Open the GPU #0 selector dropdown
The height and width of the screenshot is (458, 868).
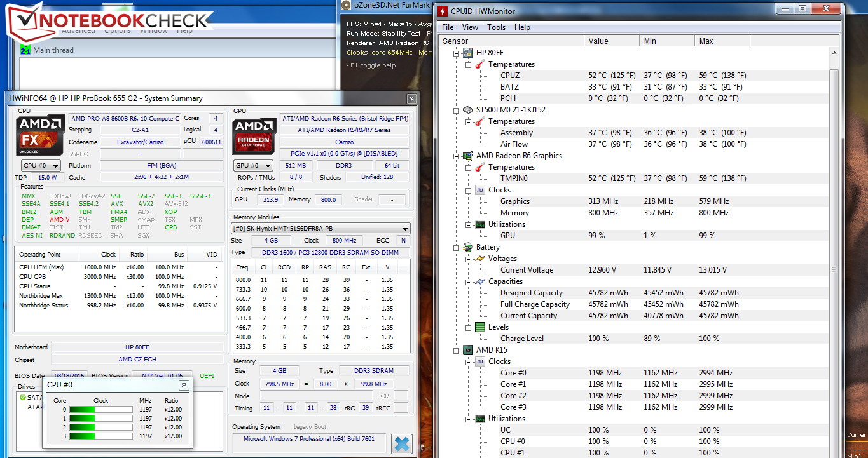pyautogui.click(x=254, y=166)
